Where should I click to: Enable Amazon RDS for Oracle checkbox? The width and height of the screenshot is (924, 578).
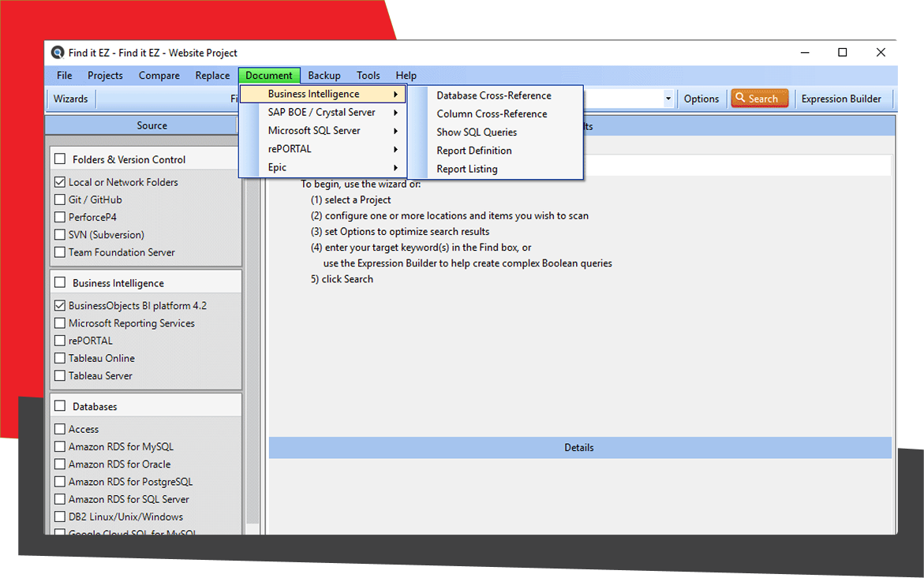coord(60,464)
